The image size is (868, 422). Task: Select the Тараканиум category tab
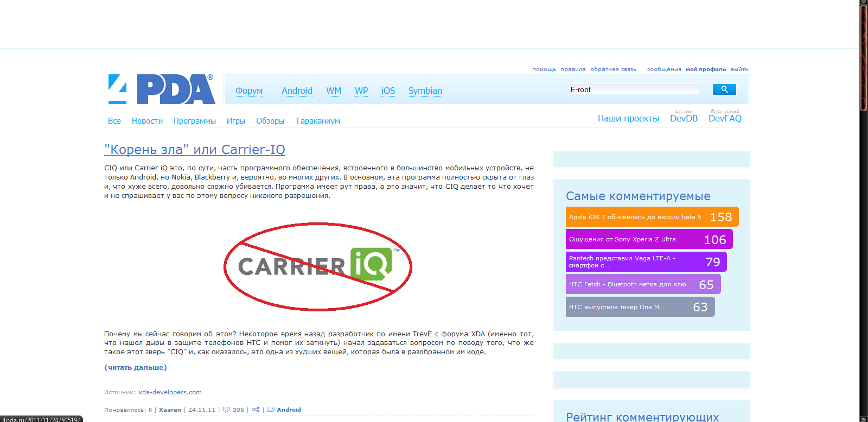click(x=317, y=121)
